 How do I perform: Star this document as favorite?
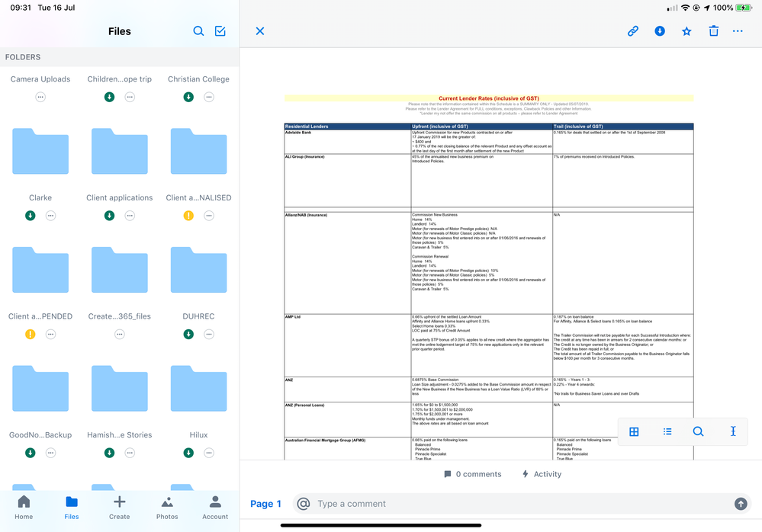[686, 31]
